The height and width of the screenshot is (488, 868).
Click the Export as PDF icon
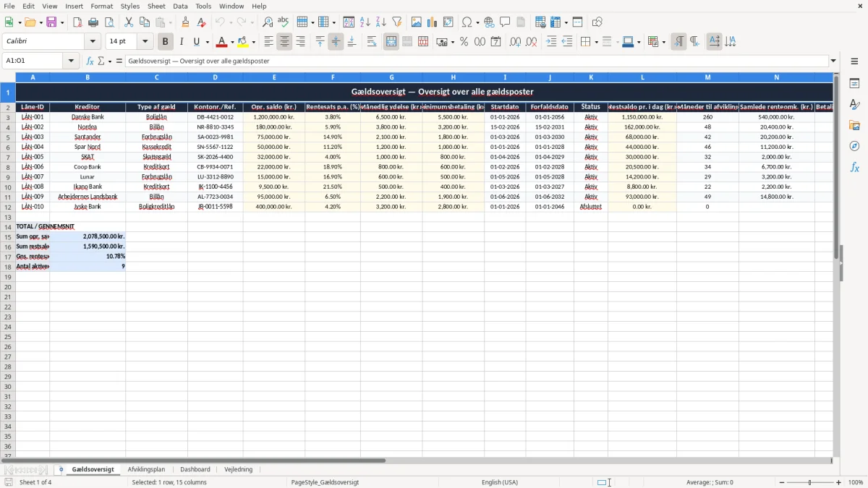pos(77,22)
